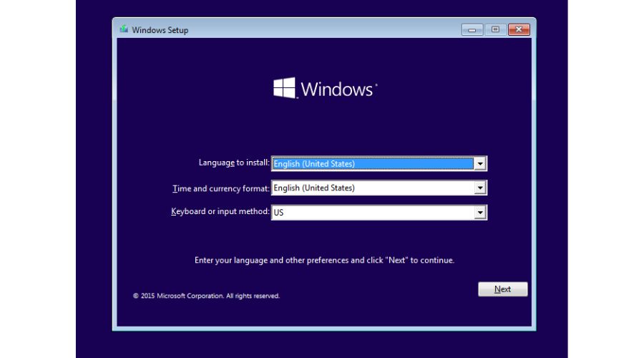Click the Time and currency format field
Screen dimensions: 644x358
[x=379, y=188]
